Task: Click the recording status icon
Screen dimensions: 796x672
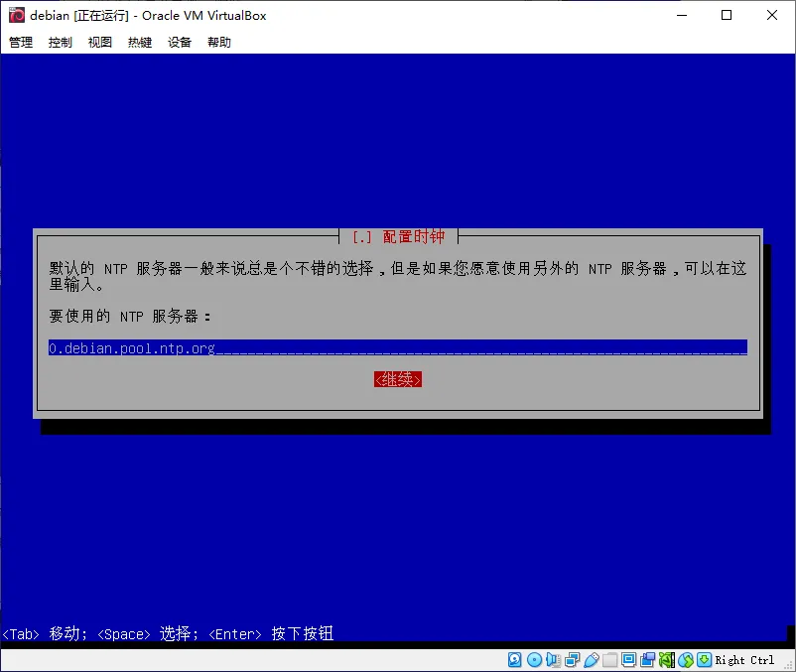Action: pos(648,660)
